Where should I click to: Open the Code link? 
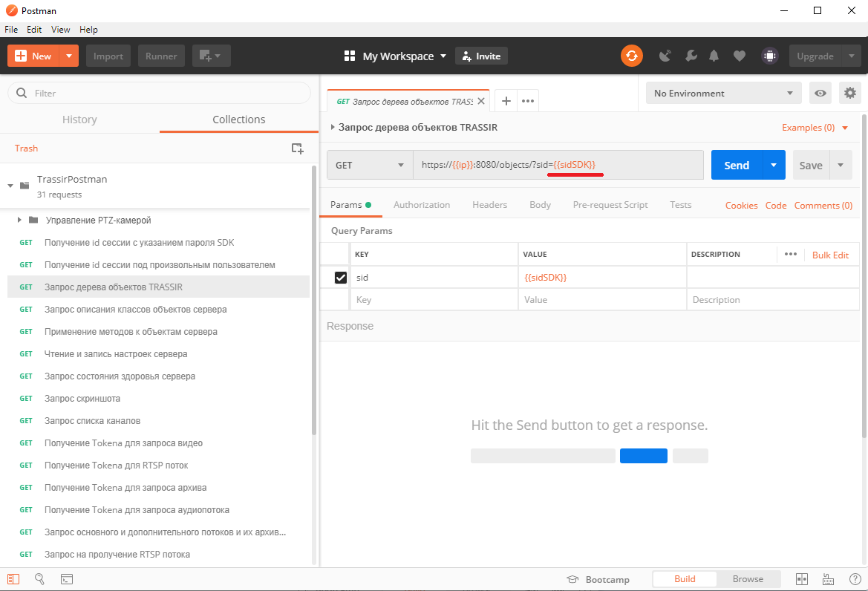point(775,206)
